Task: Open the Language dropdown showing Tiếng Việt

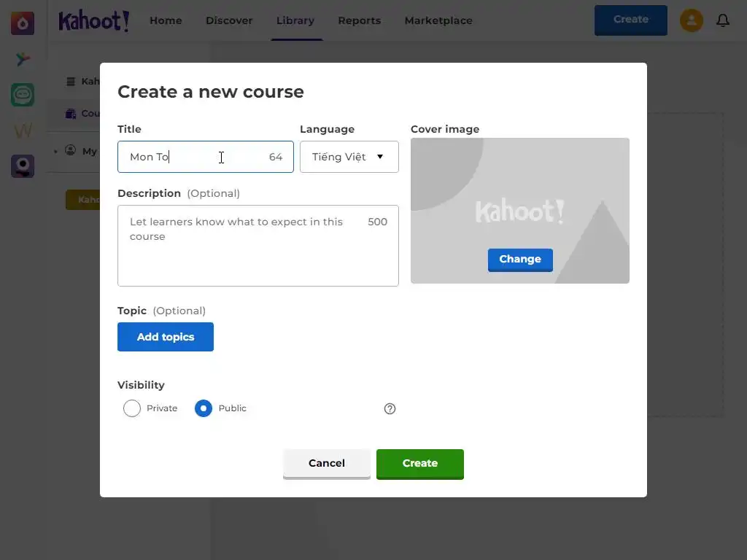Action: [349, 157]
